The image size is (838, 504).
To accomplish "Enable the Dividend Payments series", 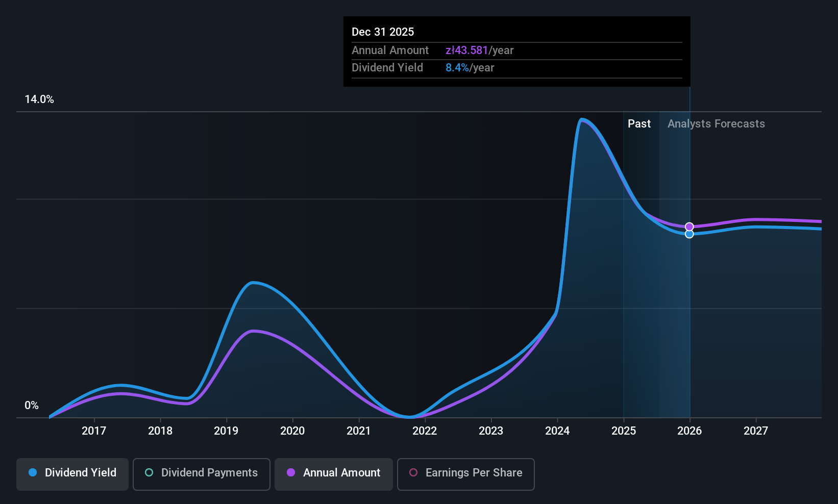I will tap(202, 474).
